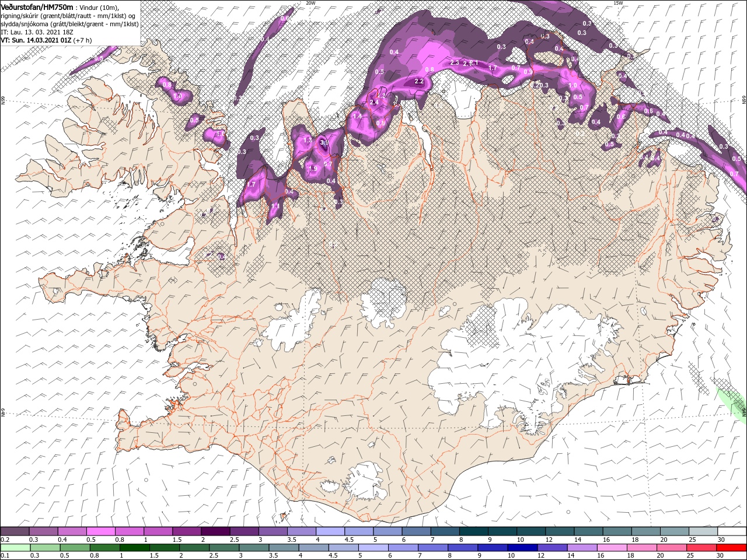
Task: Pick the bright red 30 rainfall swatch
Action: tap(731, 548)
